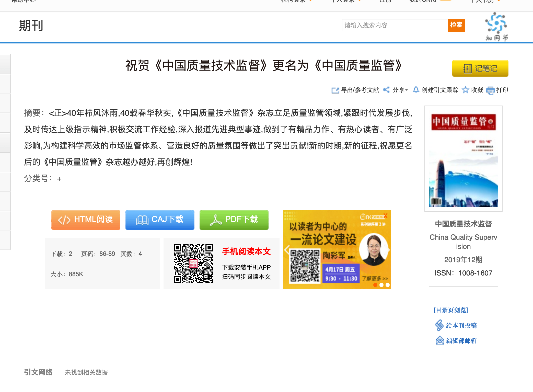Screen dimensions: 533x392
Task: Open 导出/参考文献 export link
Action: [x=360, y=90]
